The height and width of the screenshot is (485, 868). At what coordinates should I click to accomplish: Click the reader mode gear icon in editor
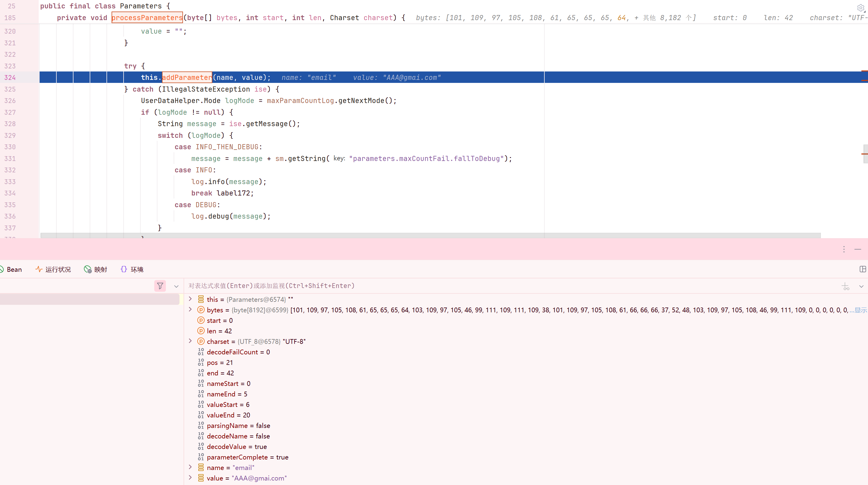coord(861,8)
